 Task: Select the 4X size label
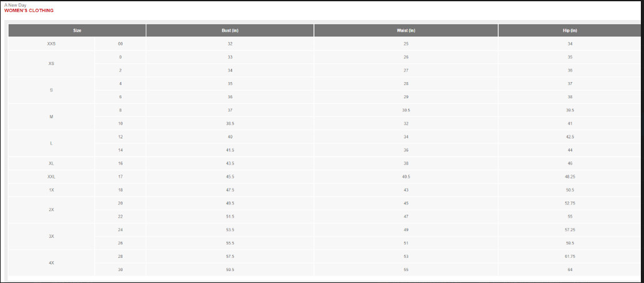(x=51, y=263)
